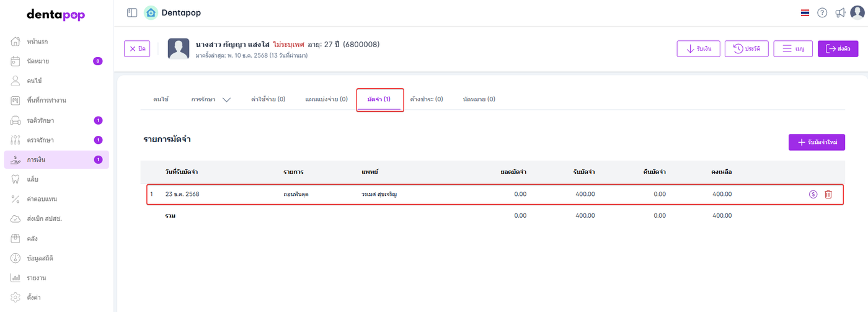
Task: Select the ค้างชำระ (0) tab
Action: [x=427, y=99]
